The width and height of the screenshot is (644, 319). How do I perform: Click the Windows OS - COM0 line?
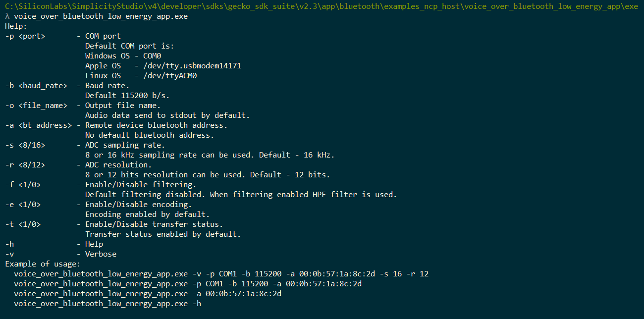pos(123,56)
